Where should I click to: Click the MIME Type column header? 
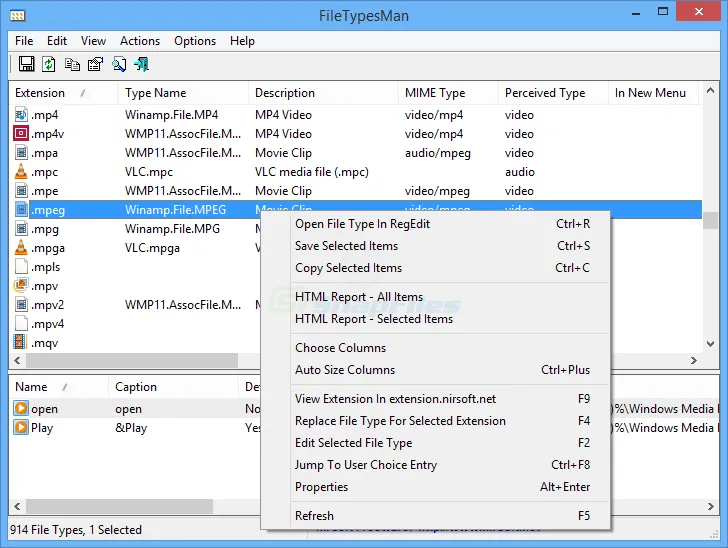click(x=435, y=93)
